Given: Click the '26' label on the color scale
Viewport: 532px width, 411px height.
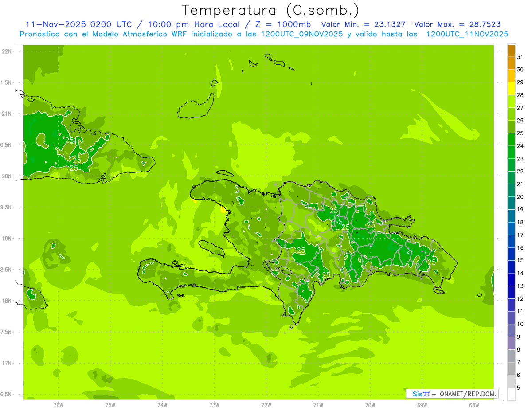Looking at the screenshot, I should (520, 121).
